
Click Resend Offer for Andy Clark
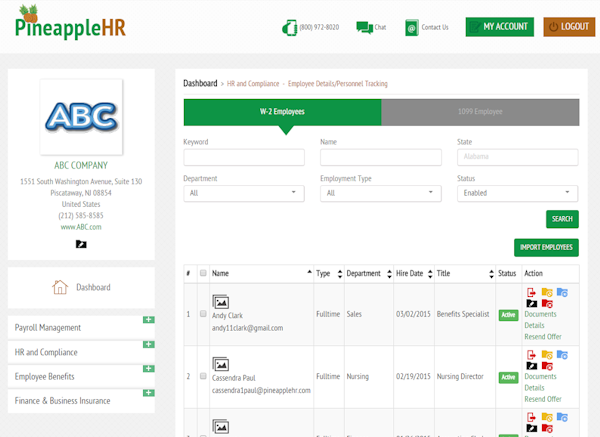click(x=543, y=337)
